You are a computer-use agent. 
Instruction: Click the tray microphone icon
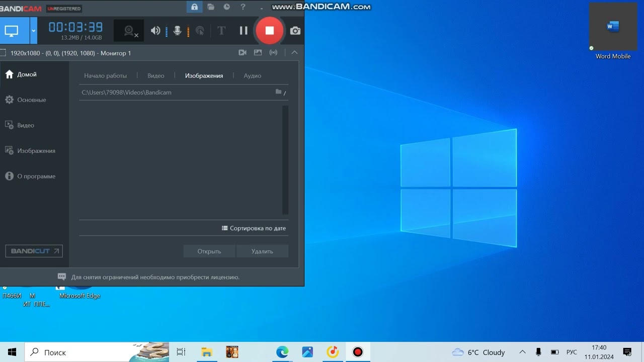(x=538, y=352)
